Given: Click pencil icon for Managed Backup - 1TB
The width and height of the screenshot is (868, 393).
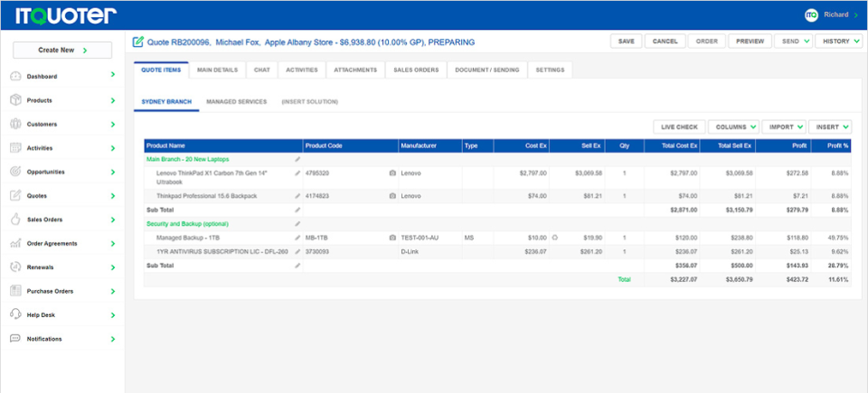Looking at the screenshot, I should click(x=297, y=238).
